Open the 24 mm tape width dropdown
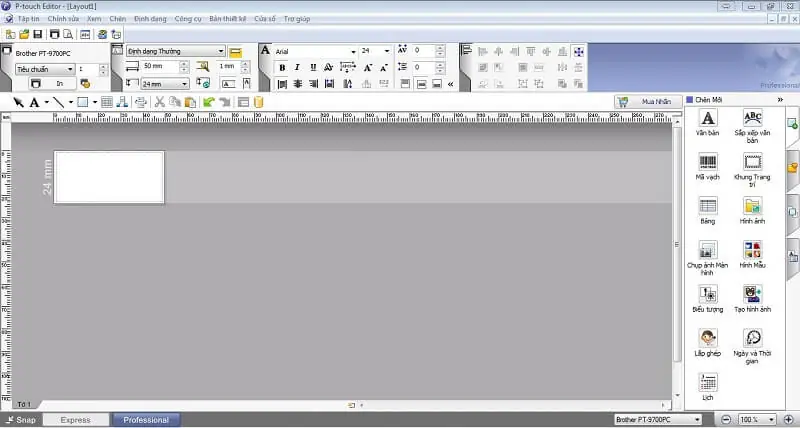The image size is (800, 428). pyautogui.click(x=185, y=84)
